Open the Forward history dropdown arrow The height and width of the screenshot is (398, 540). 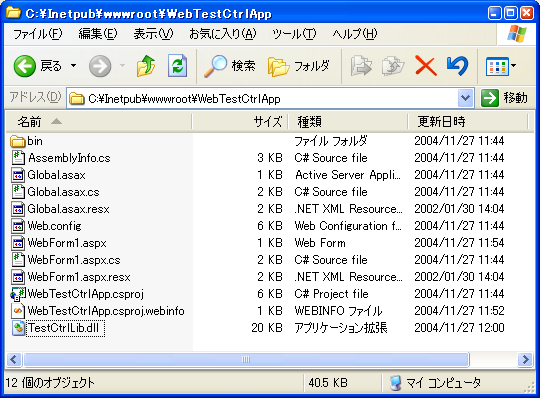pos(122,65)
